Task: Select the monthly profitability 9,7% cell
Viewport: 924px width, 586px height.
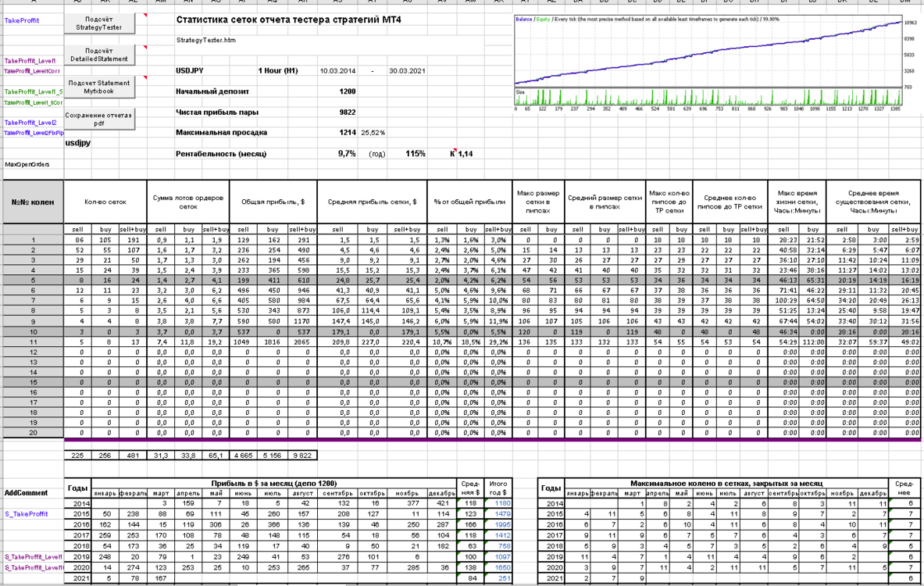Action: pyautogui.click(x=347, y=153)
